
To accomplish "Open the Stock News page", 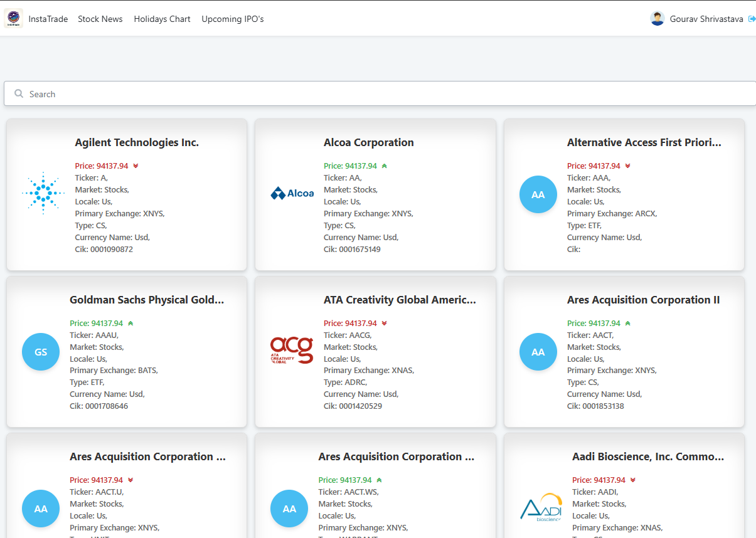I will click(100, 19).
